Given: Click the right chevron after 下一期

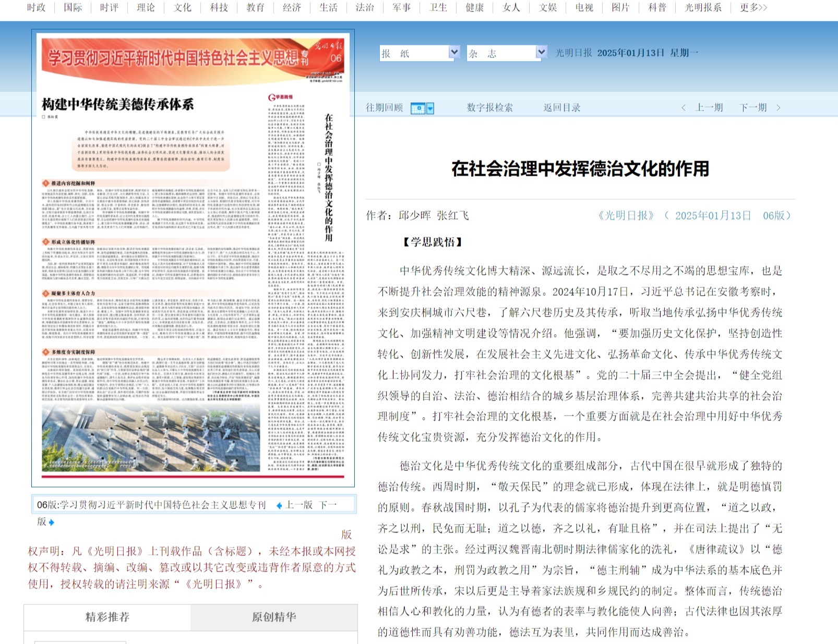Looking at the screenshot, I should (x=779, y=108).
